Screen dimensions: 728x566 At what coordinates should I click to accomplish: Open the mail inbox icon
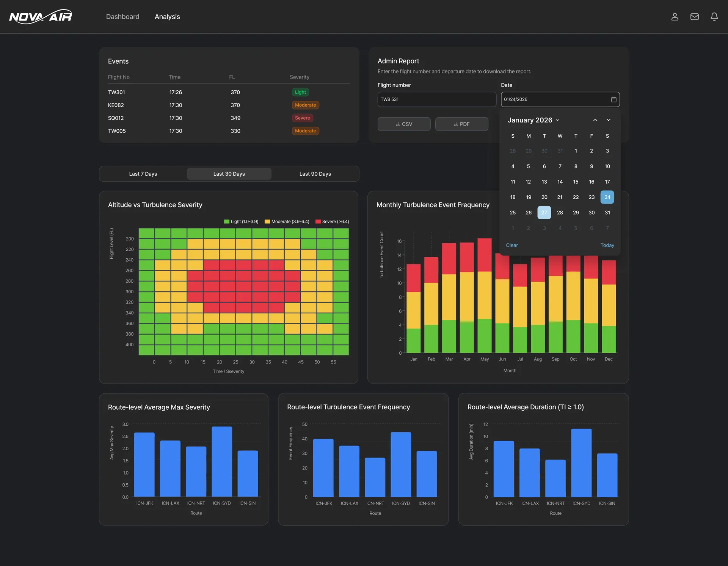click(694, 17)
